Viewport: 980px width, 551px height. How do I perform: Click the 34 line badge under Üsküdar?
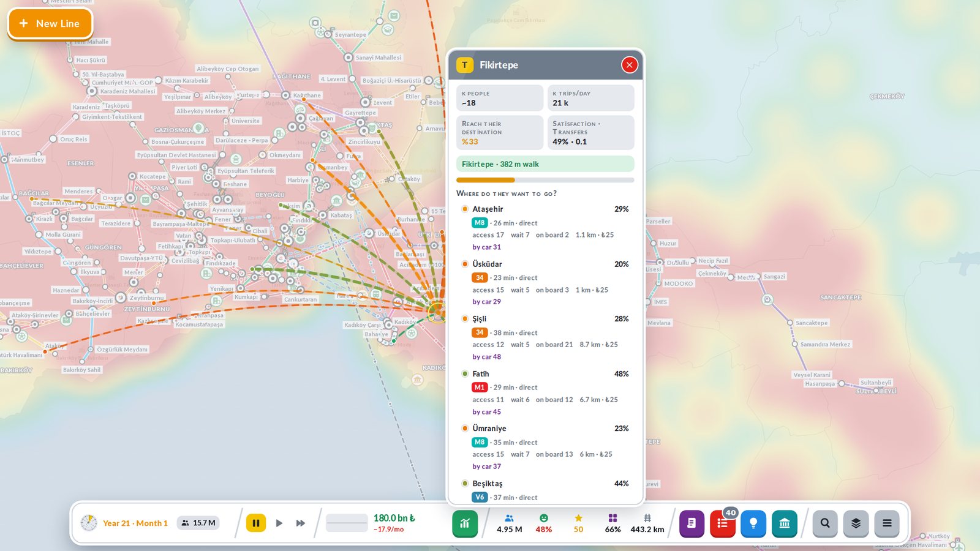point(480,277)
